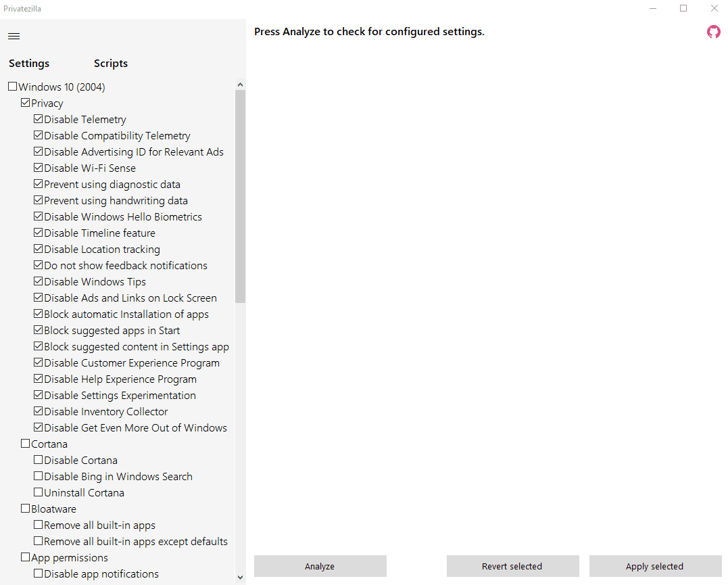Open the hamburger menu icon
This screenshot has width=728, height=585.
click(14, 37)
